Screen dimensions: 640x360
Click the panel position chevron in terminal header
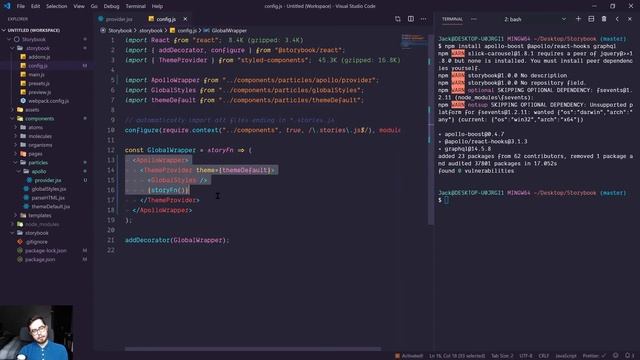coord(617,19)
